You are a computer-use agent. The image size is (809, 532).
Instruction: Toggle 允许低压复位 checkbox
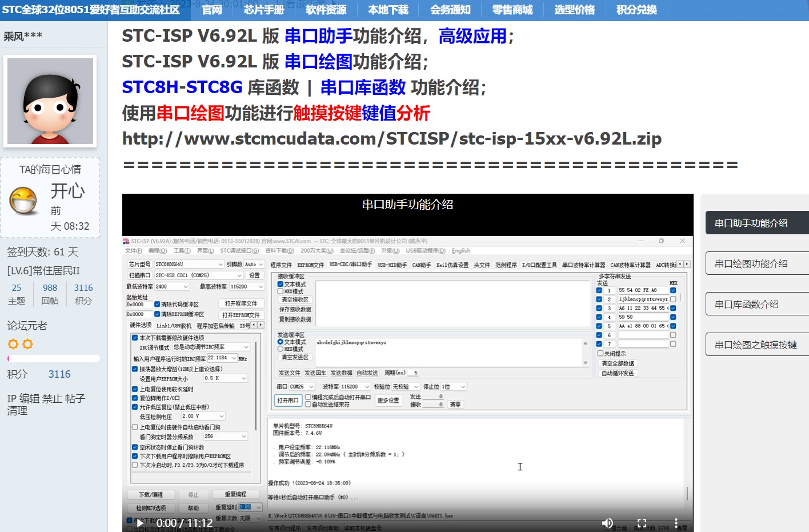135,407
